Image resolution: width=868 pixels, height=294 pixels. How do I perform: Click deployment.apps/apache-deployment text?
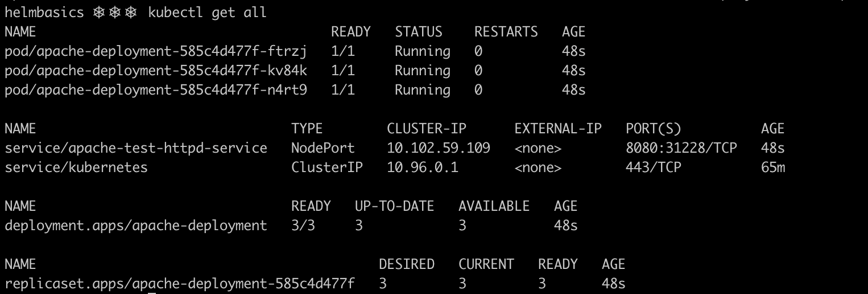(x=136, y=226)
